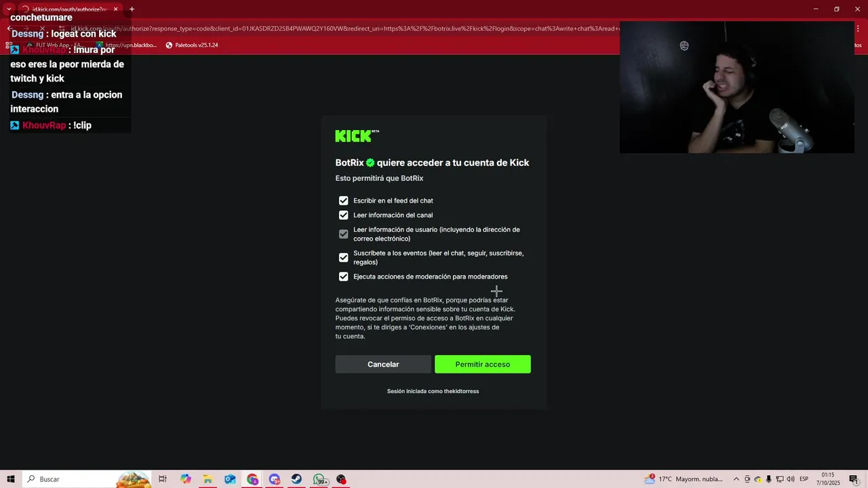Open the volume speaker tray icon
868x488 pixels.
[791, 479]
